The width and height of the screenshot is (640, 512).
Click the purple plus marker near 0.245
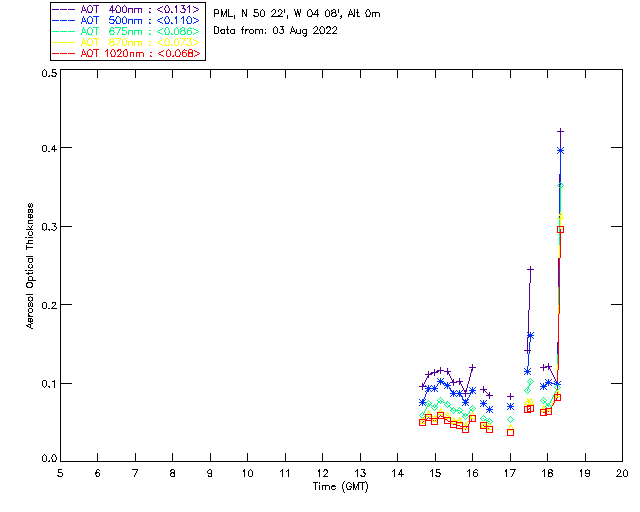click(x=530, y=269)
